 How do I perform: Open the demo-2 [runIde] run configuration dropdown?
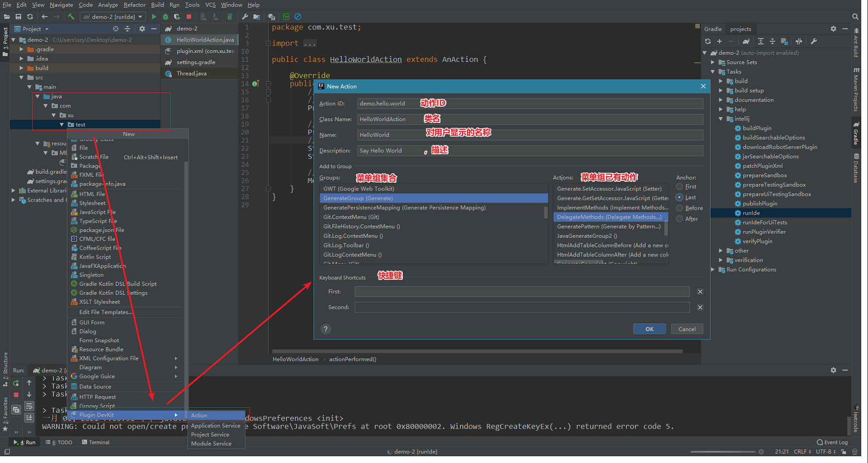[x=113, y=17]
